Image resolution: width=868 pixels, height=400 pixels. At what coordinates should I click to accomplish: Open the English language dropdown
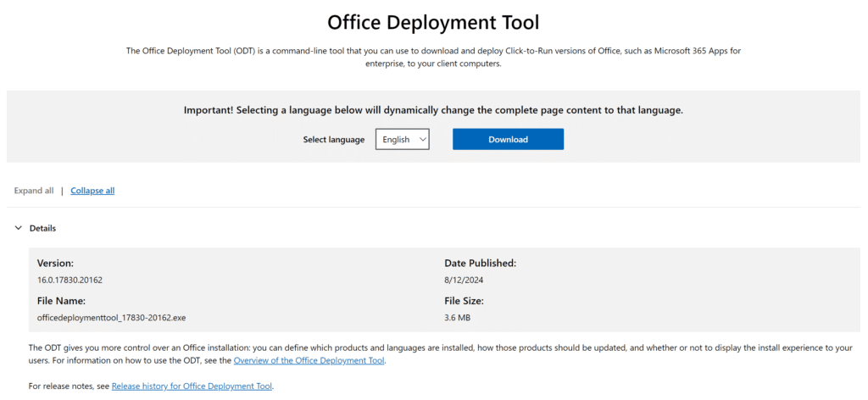click(x=403, y=140)
